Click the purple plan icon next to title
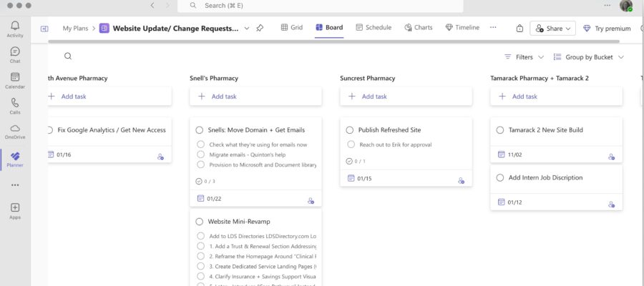644x286 pixels. coord(104,28)
